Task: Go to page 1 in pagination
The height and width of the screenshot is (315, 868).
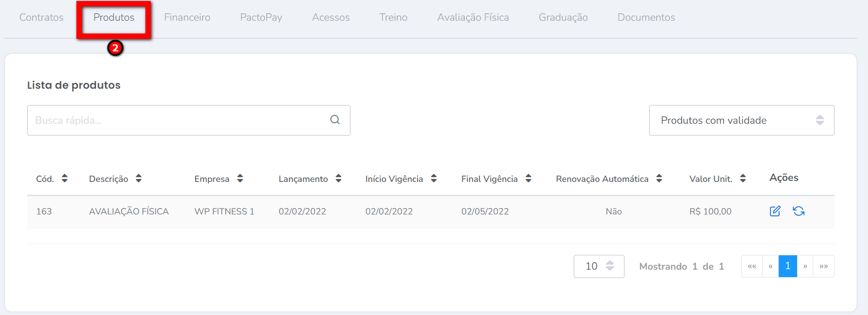Action: tap(788, 266)
